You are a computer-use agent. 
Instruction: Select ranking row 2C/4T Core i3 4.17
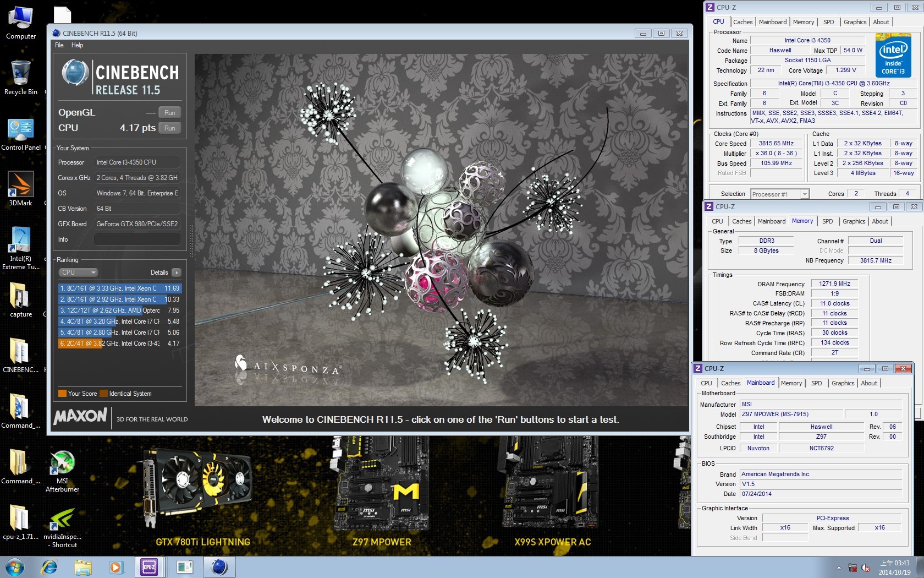119,343
